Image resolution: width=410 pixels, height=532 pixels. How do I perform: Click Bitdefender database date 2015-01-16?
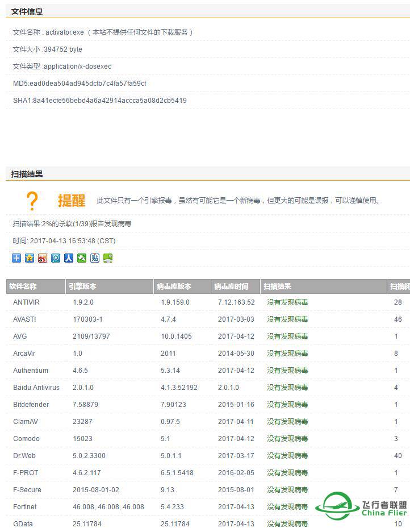(236, 405)
